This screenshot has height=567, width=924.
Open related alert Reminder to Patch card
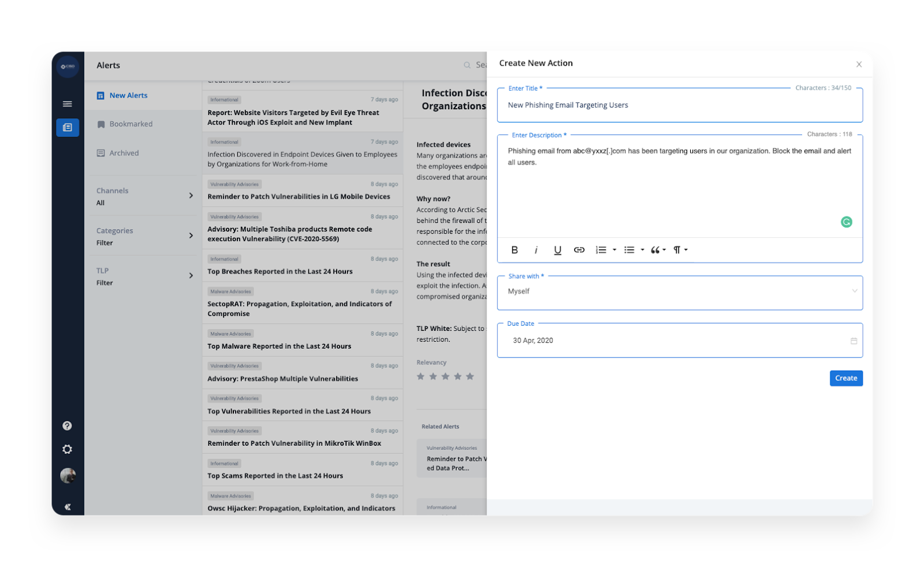pos(452,458)
